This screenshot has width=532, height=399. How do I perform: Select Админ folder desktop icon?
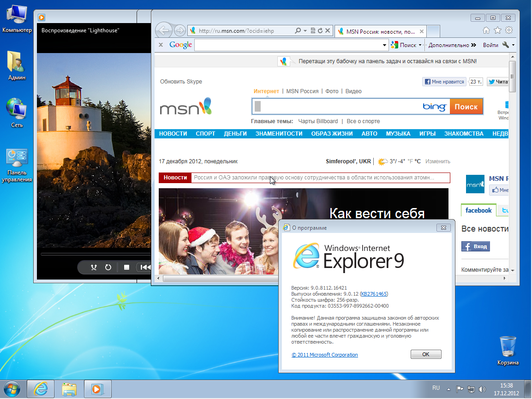[17, 66]
